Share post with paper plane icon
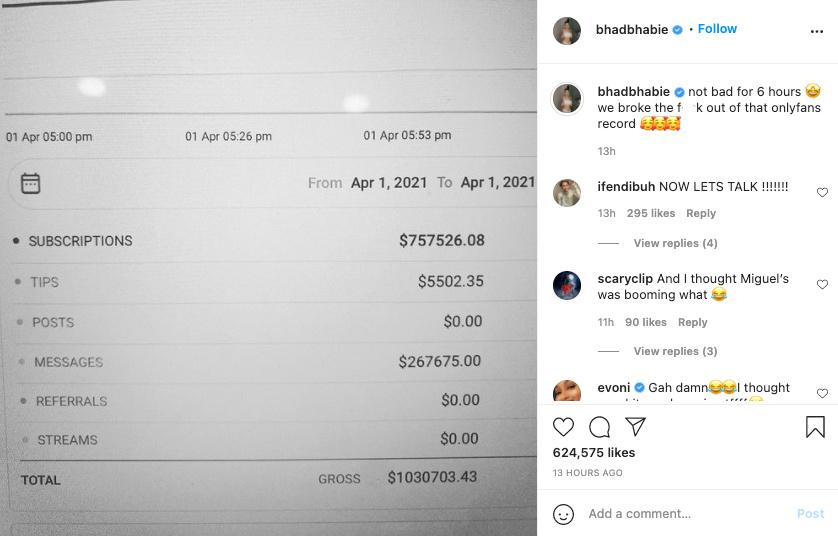The height and width of the screenshot is (536, 838). [635, 427]
